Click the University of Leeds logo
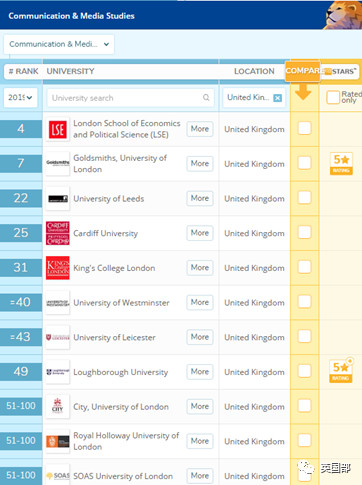The width and height of the screenshot is (362, 485). click(58, 199)
